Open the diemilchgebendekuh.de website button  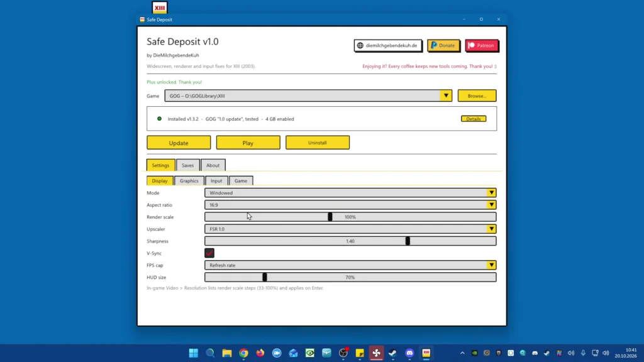coord(387,45)
